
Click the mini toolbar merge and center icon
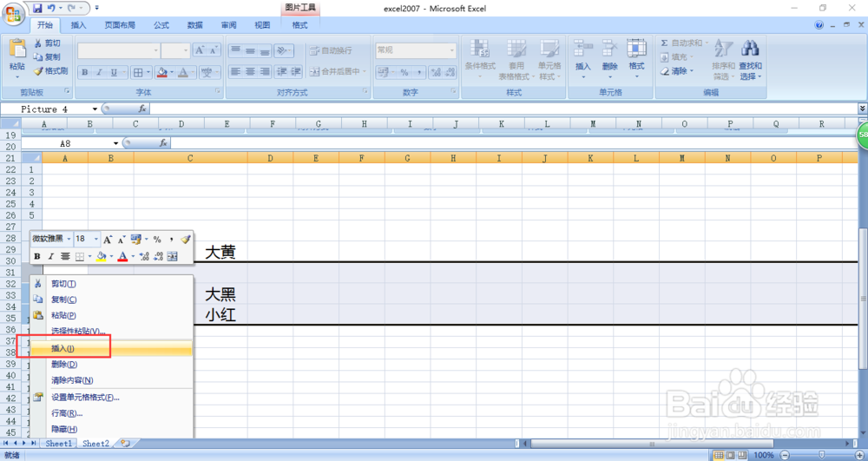click(172, 256)
